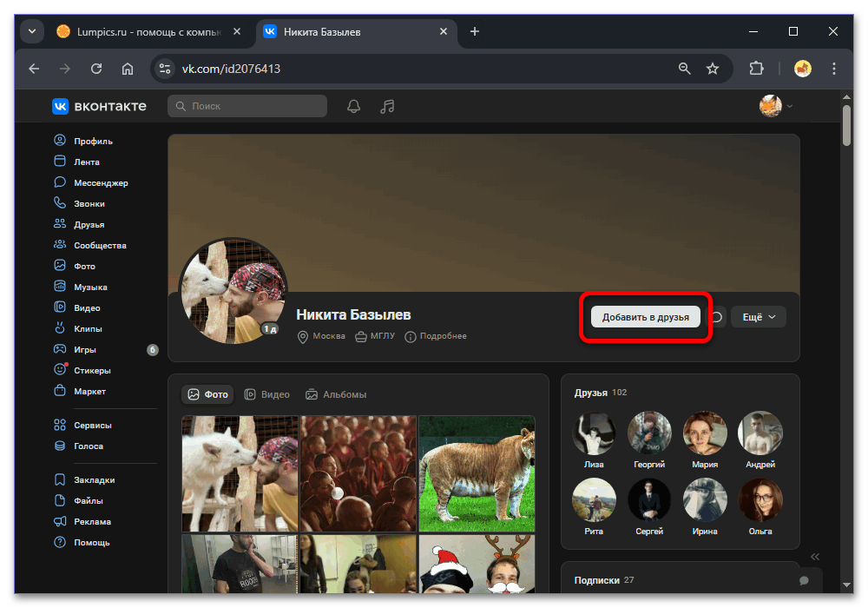Image resolution: width=868 pixels, height=608 pixels.
Task: Bookmark this page with the star icon
Action: point(713,69)
